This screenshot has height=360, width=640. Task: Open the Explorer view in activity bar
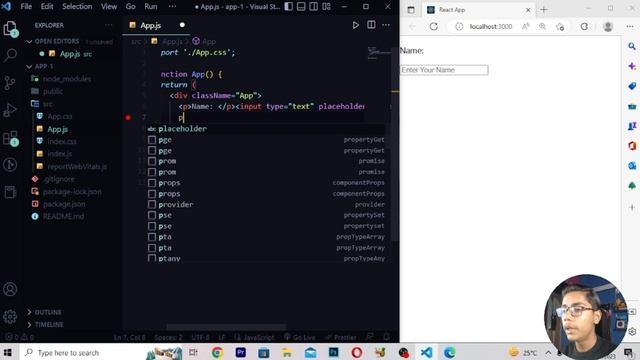[10, 29]
